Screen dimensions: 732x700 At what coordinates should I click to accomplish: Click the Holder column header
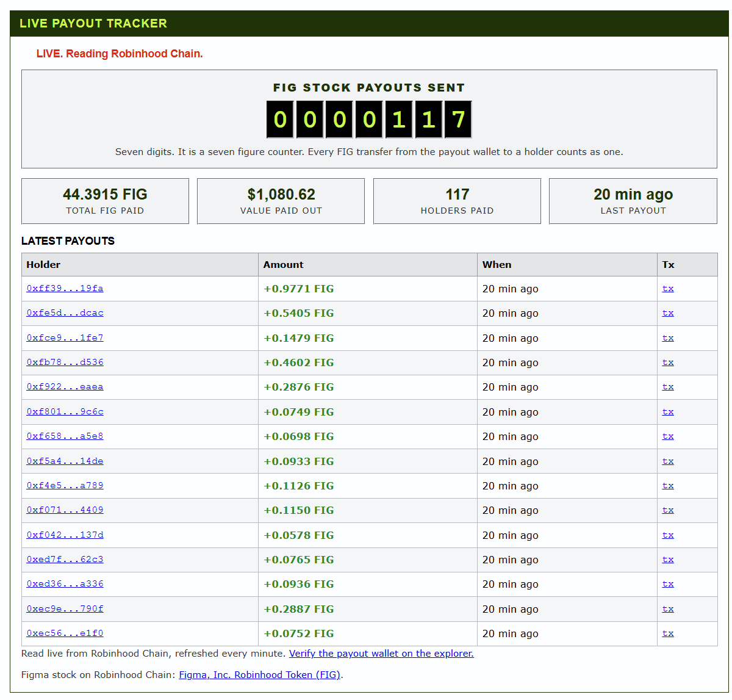pos(140,264)
